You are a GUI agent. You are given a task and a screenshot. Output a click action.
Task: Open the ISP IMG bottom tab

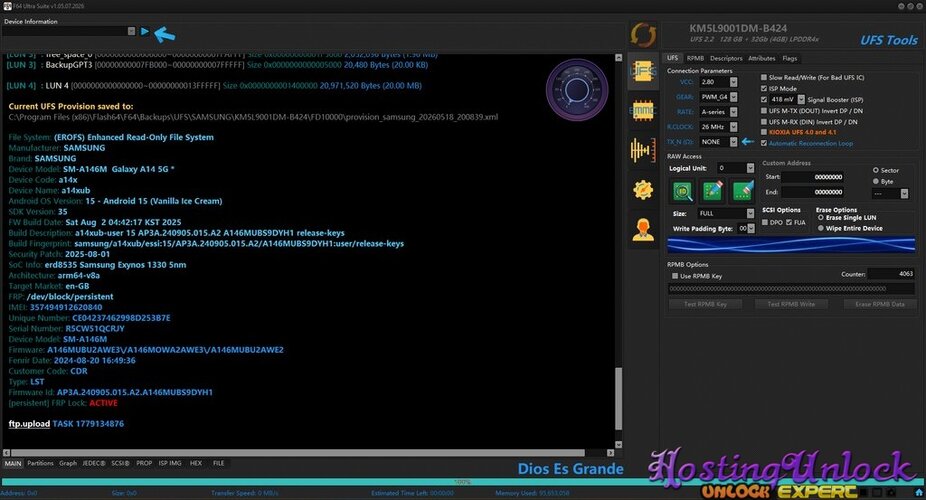pyautogui.click(x=170, y=463)
